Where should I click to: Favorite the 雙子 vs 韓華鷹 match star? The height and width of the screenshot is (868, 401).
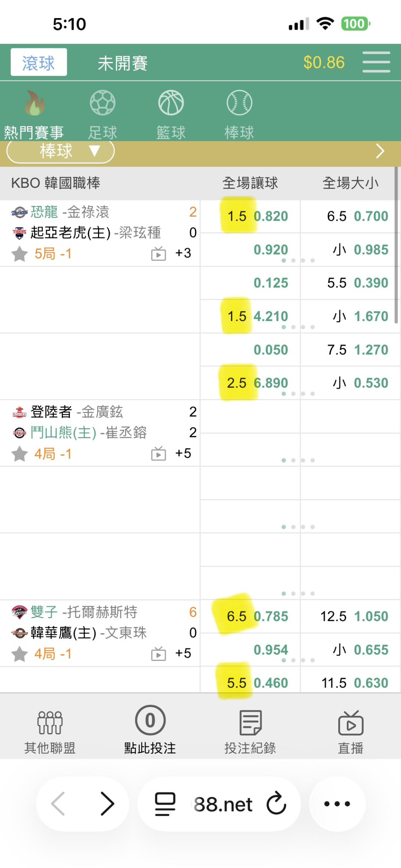pyautogui.click(x=19, y=654)
